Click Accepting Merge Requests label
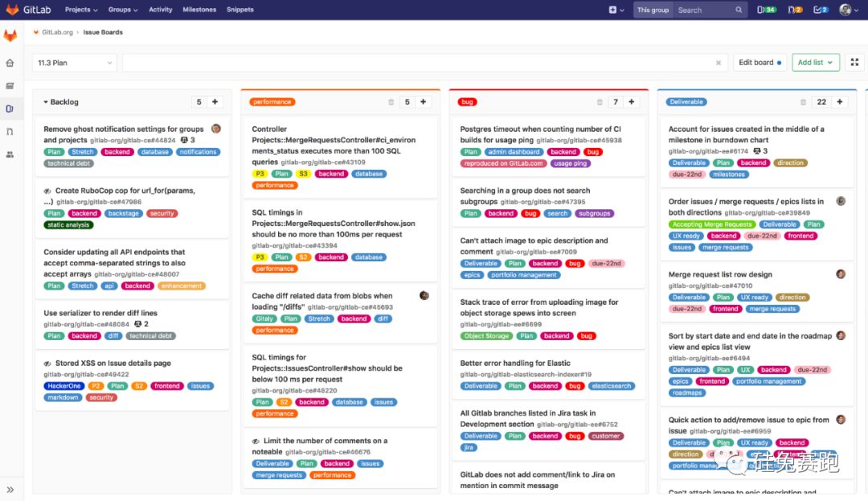The width and height of the screenshot is (868, 501). click(712, 224)
